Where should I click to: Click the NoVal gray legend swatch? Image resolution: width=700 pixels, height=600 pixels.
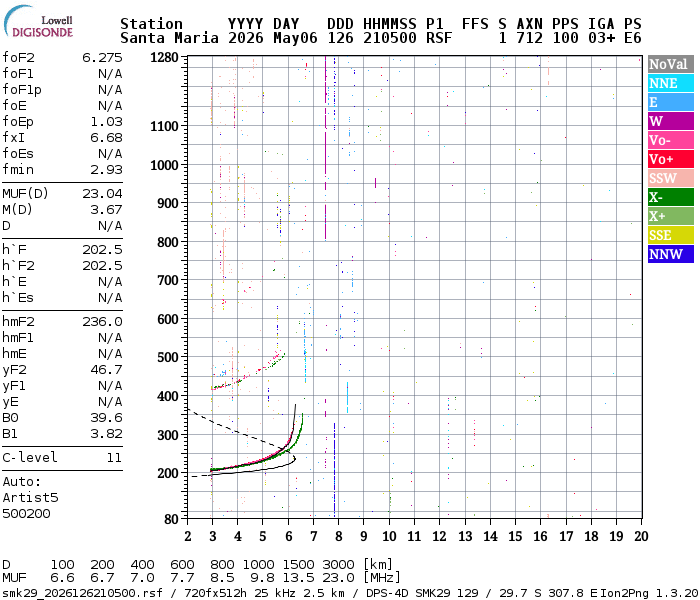[x=671, y=64]
